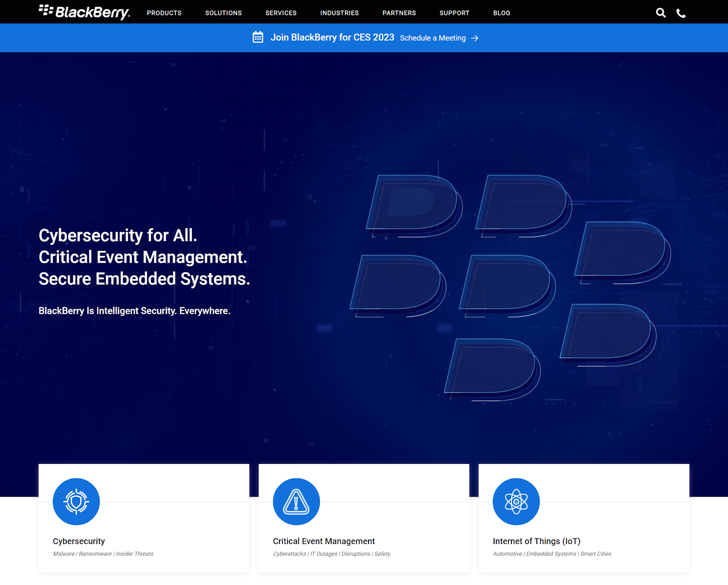Click the Schedule a Meeting link
Screen dimensions: 728x585
coord(433,38)
